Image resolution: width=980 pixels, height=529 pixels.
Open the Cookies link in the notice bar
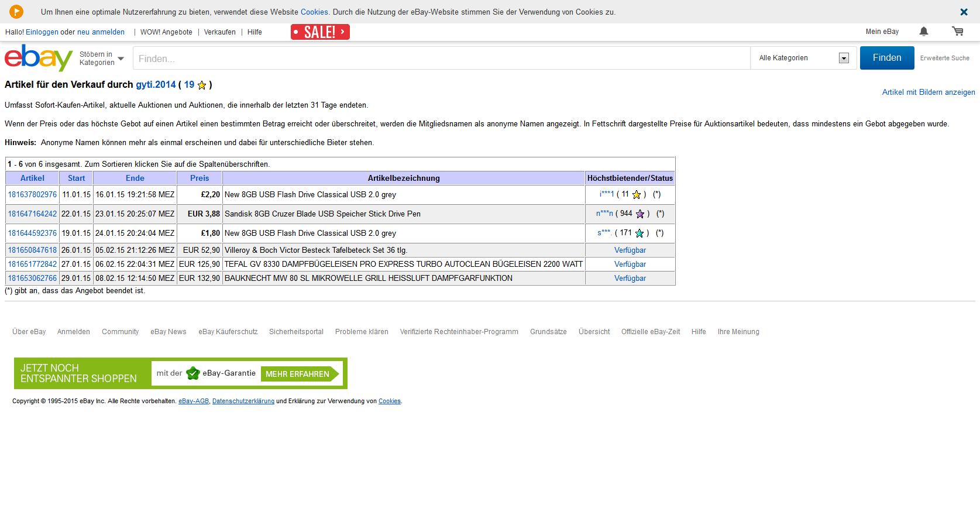314,12
